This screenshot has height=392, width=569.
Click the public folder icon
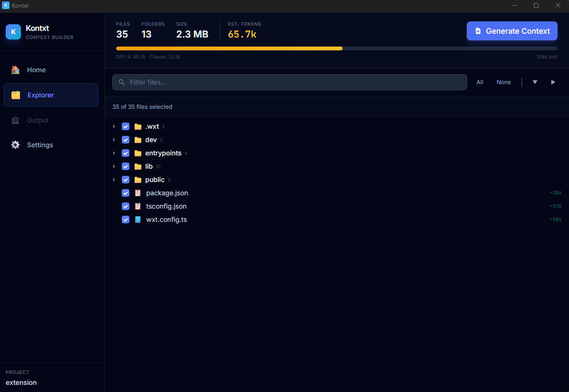138,180
